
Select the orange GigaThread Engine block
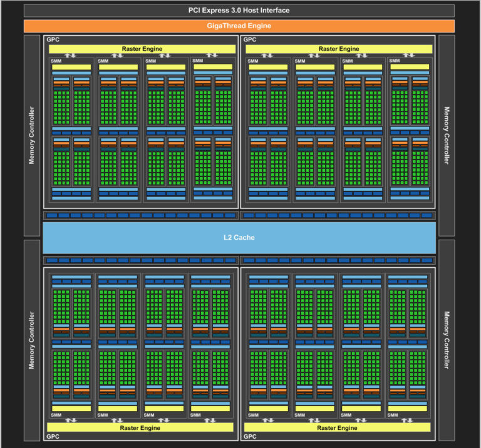239,26
